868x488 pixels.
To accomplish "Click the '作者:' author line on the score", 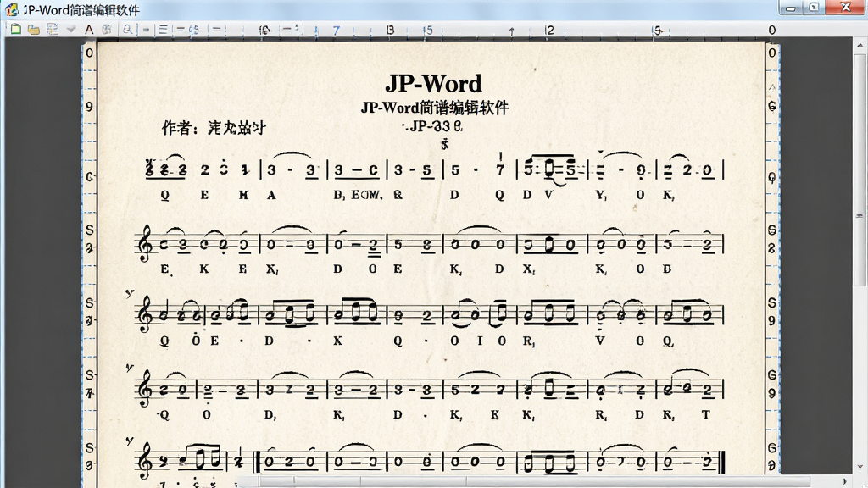I will click(214, 128).
